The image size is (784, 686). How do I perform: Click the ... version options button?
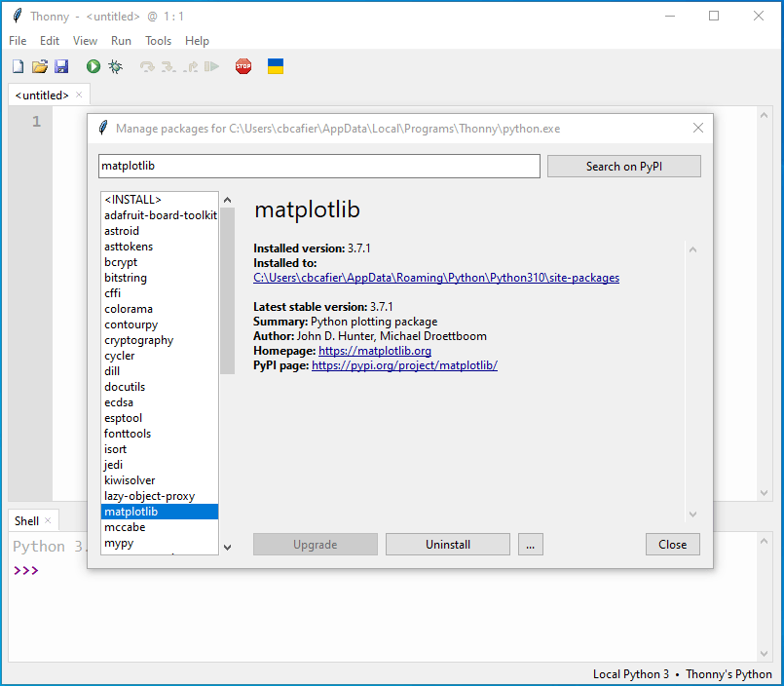pos(531,545)
